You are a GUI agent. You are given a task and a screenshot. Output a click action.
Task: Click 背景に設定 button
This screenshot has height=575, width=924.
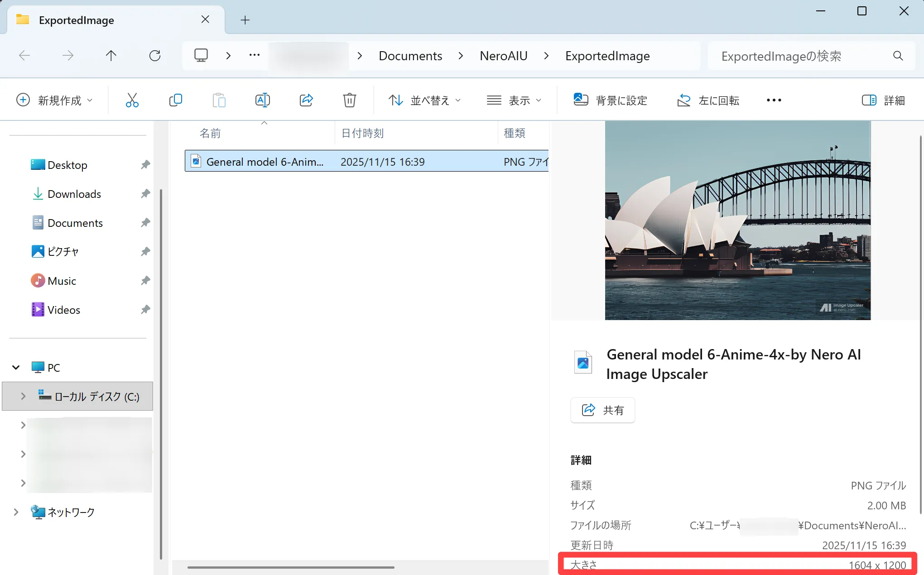tap(611, 100)
